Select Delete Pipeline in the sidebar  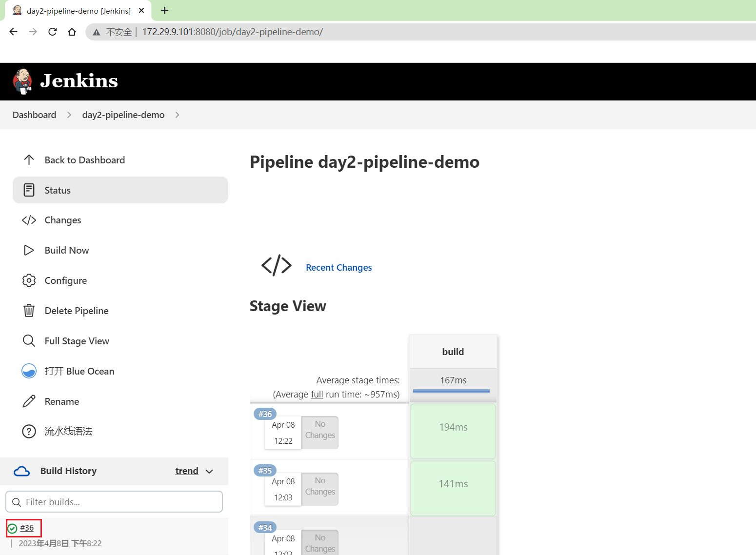click(120, 311)
